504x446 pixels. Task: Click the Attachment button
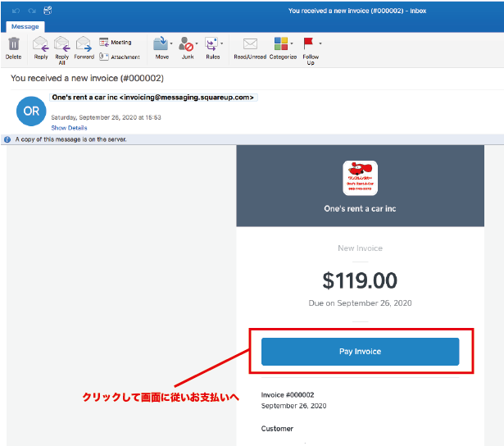pos(119,57)
